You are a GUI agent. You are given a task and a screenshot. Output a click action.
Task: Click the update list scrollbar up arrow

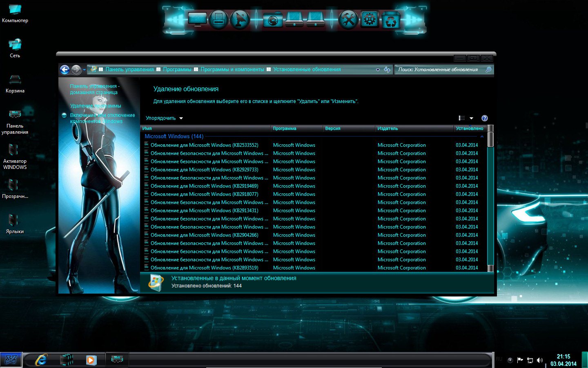point(490,128)
